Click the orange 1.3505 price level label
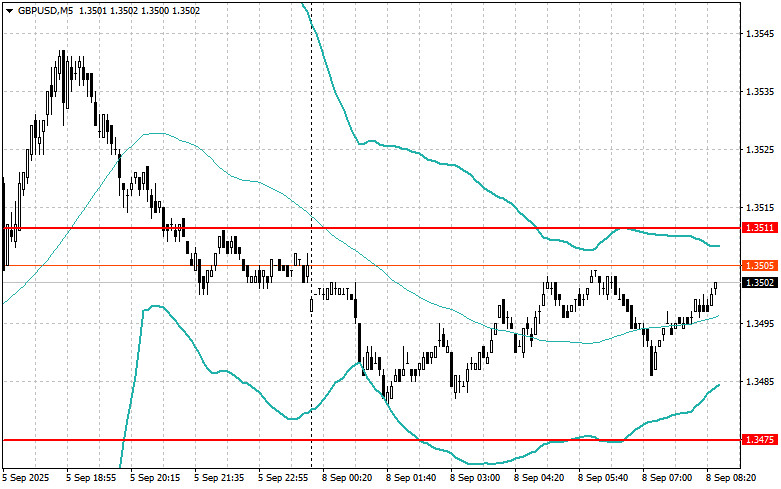 tap(760, 265)
